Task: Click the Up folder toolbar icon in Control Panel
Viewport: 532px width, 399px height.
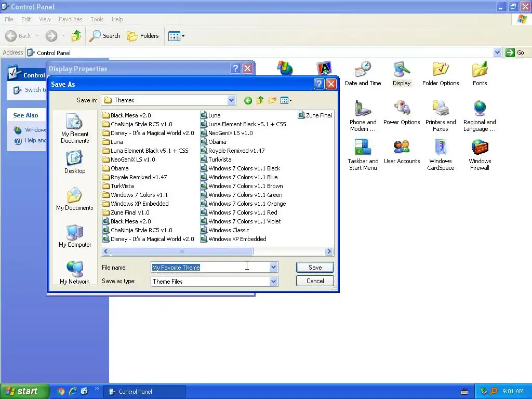Action: pyautogui.click(x=76, y=36)
